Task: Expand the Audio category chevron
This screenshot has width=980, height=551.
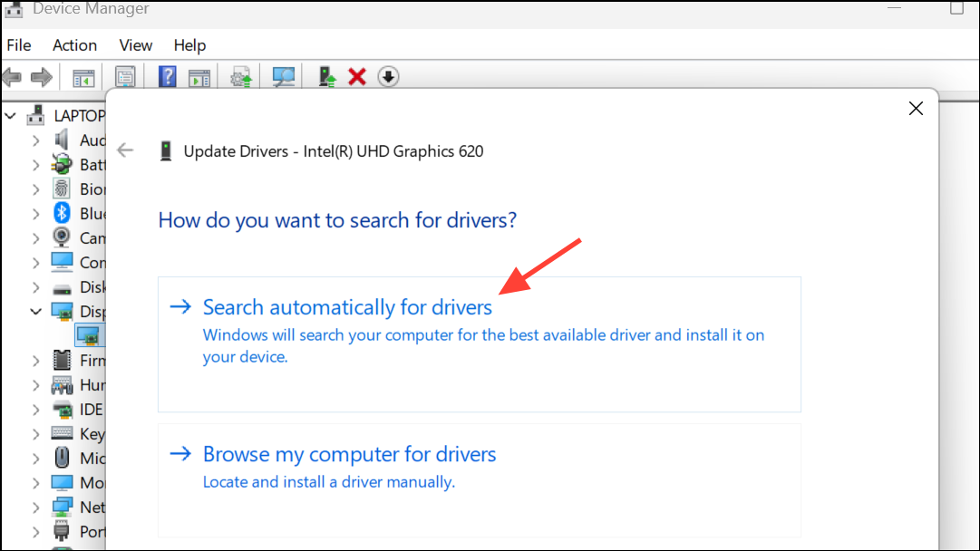Action: click(35, 140)
